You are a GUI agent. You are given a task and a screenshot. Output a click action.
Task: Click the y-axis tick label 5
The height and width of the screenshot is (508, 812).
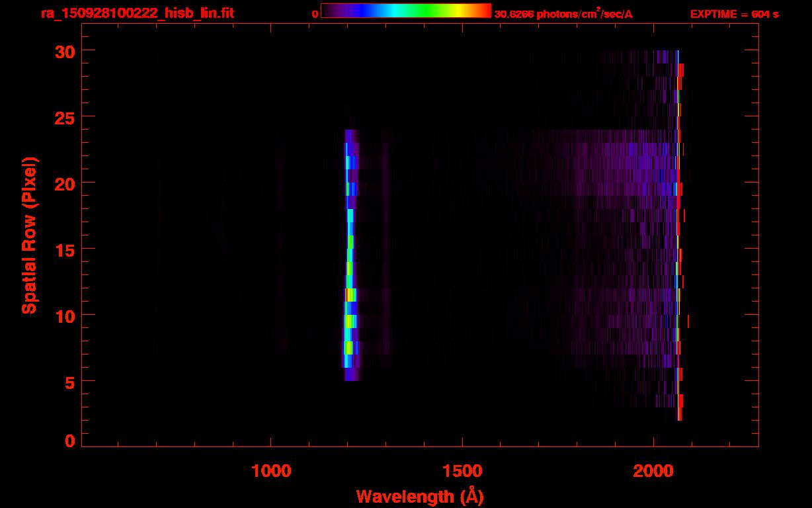tap(69, 382)
